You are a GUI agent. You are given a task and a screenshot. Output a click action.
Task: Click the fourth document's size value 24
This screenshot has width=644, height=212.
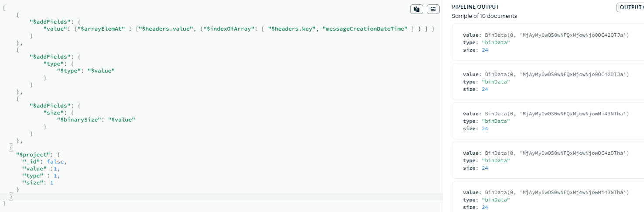pyautogui.click(x=484, y=168)
